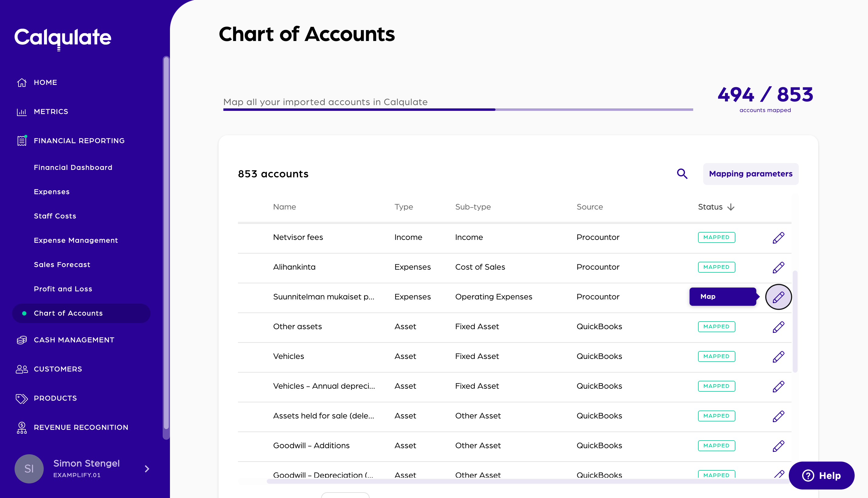Edit the Other assets account mapping
Viewport: 868px width, 498px height.
[778, 327]
